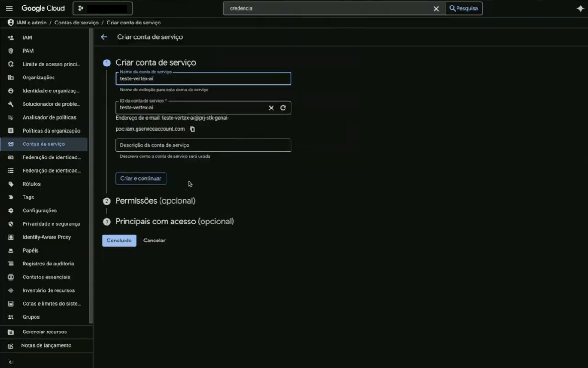Open Gerenciar recursos in the sidebar

point(44,332)
